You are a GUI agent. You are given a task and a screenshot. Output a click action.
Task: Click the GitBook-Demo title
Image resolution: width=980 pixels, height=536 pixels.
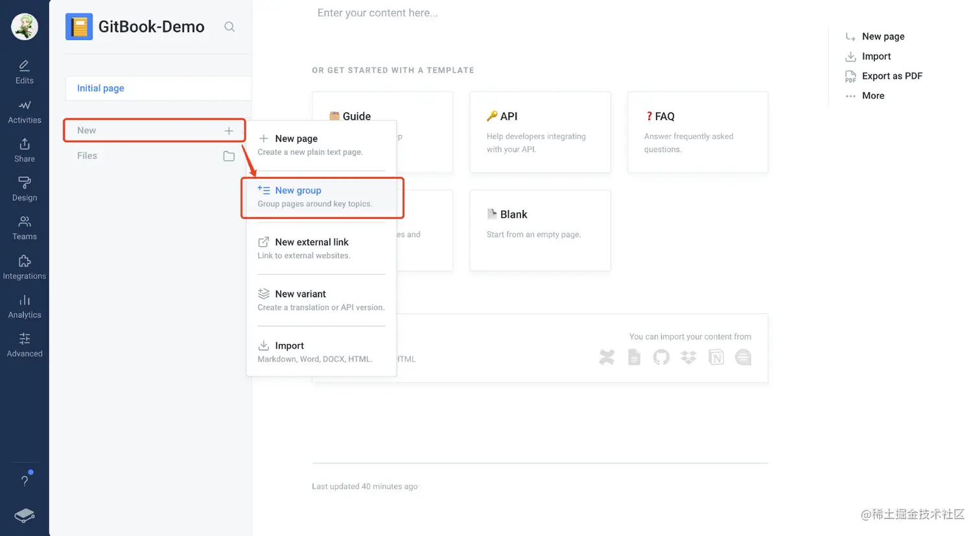[151, 27]
